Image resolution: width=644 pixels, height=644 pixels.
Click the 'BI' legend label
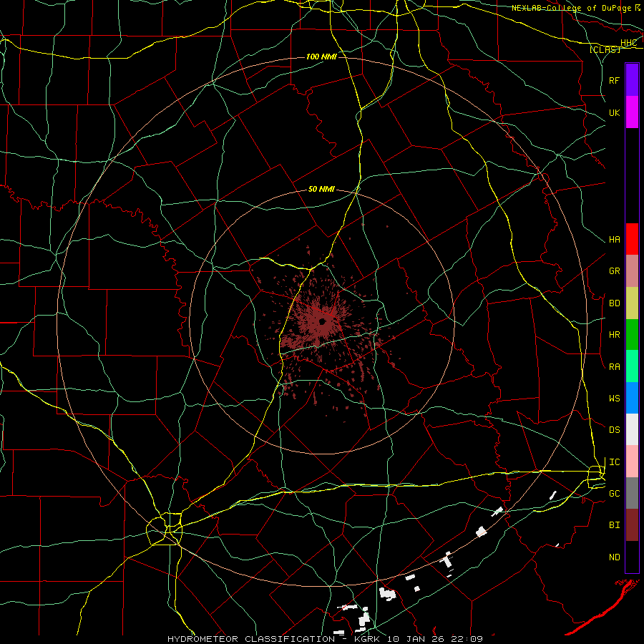[615, 525]
